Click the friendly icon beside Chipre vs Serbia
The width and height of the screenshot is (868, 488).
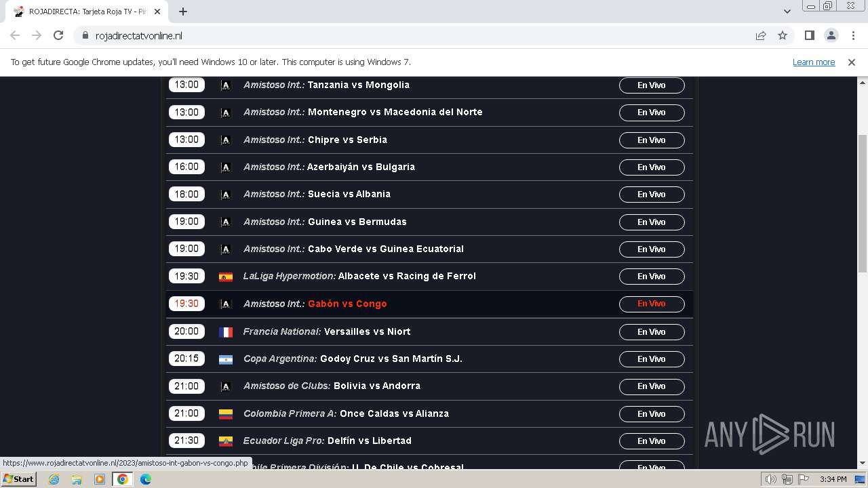tap(226, 140)
